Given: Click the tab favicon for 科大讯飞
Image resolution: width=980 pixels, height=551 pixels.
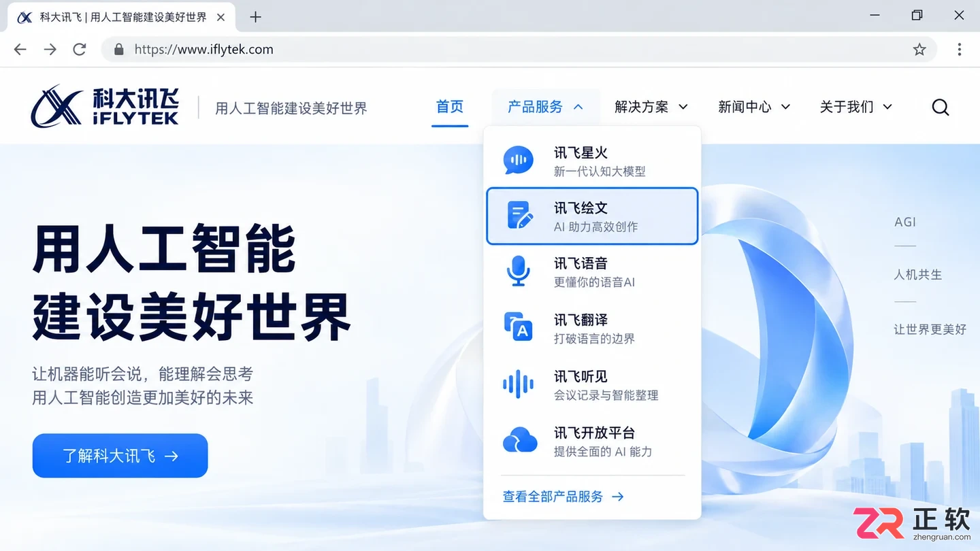Looking at the screenshot, I should pos(25,17).
